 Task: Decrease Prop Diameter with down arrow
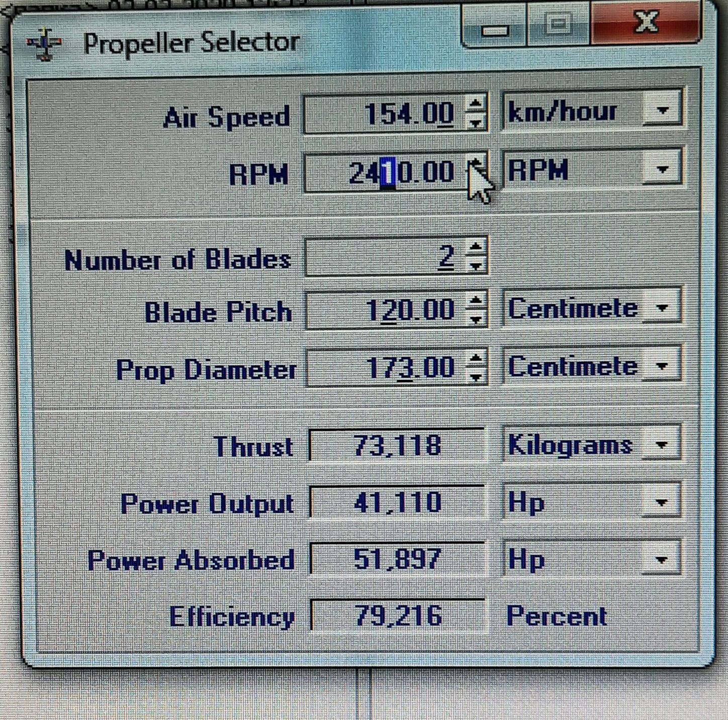476,377
